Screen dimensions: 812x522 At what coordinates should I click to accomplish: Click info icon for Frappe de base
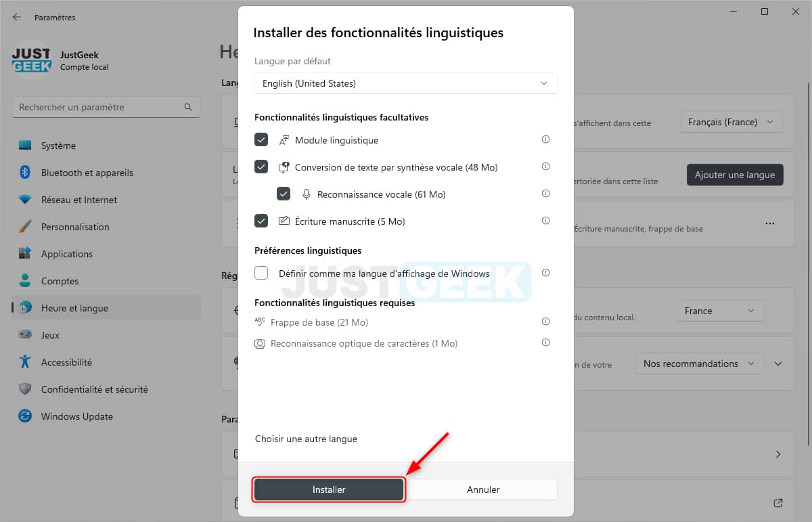(545, 322)
